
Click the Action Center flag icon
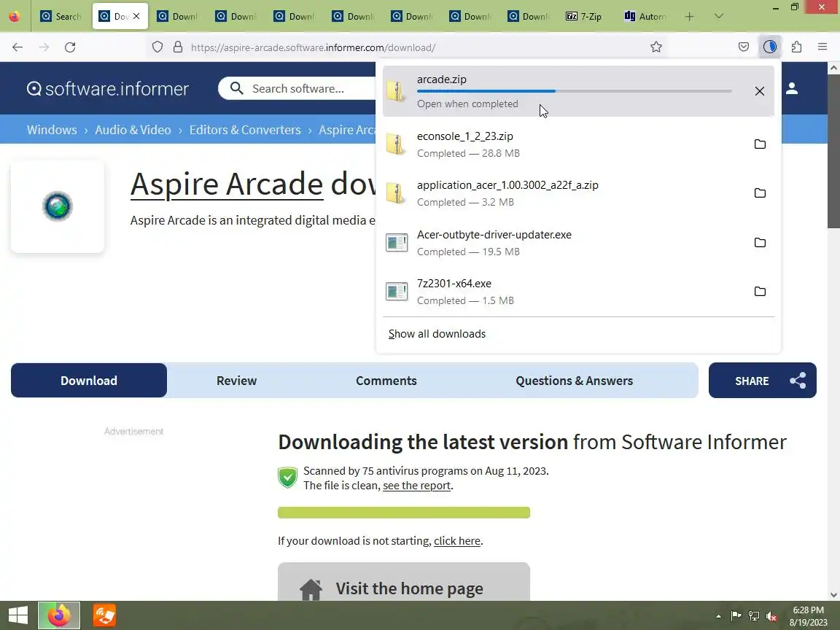(x=736, y=616)
